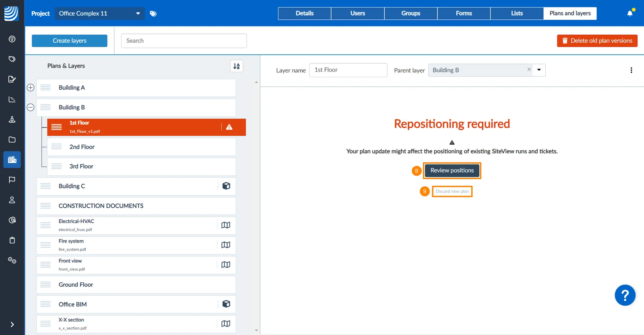This screenshot has width=644, height=335.
Task: Expand the left sidebar chevron
Action: tap(12, 324)
